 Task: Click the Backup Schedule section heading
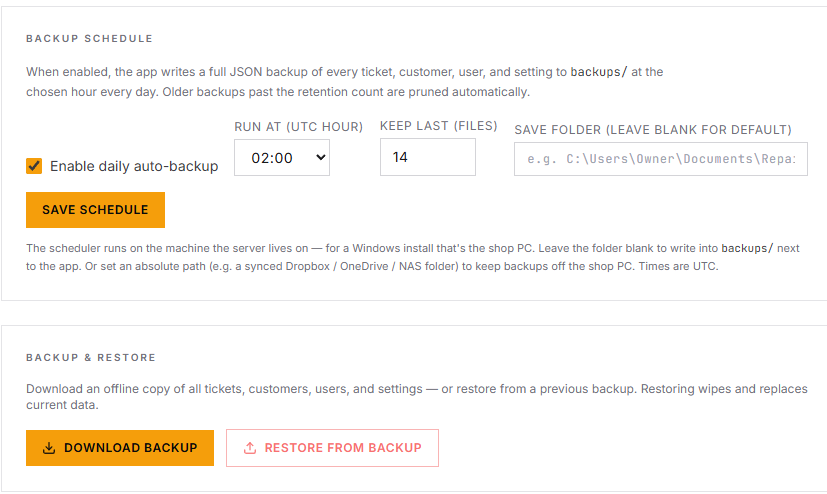pyautogui.click(x=90, y=38)
